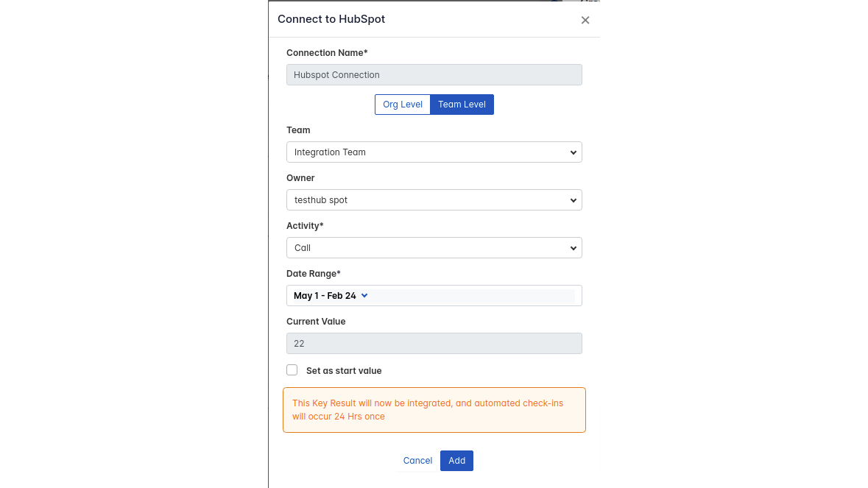The height and width of the screenshot is (488, 868).
Task: Open the Team dropdown
Action: (427, 152)
